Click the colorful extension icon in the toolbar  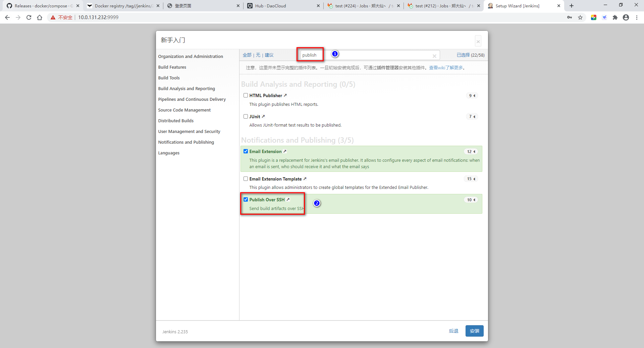[x=594, y=17]
